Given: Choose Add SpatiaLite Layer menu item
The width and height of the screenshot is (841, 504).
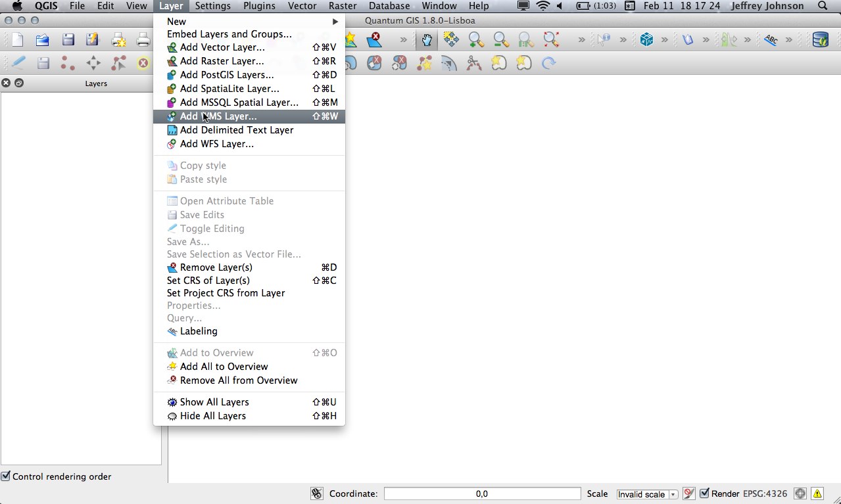Looking at the screenshot, I should coord(249,89).
